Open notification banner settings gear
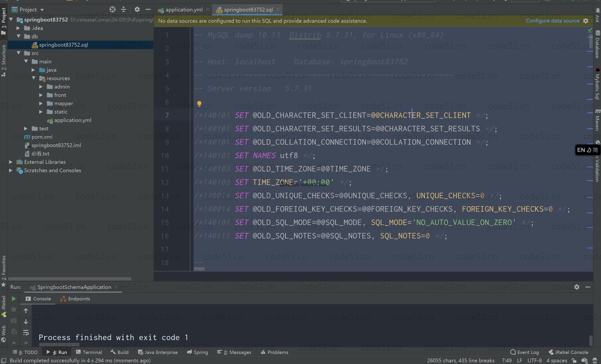This screenshot has height=364, width=601. [586, 21]
